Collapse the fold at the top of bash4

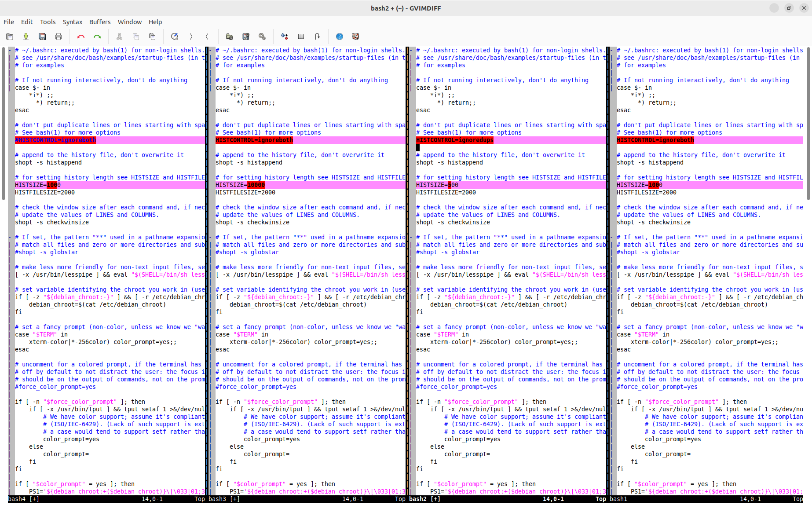(10, 51)
